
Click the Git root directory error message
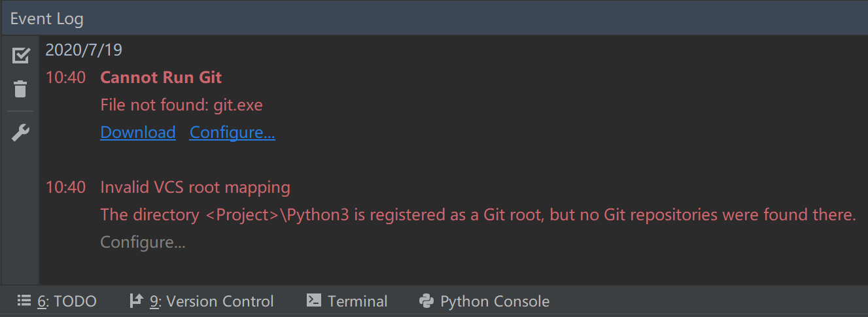tap(477, 215)
